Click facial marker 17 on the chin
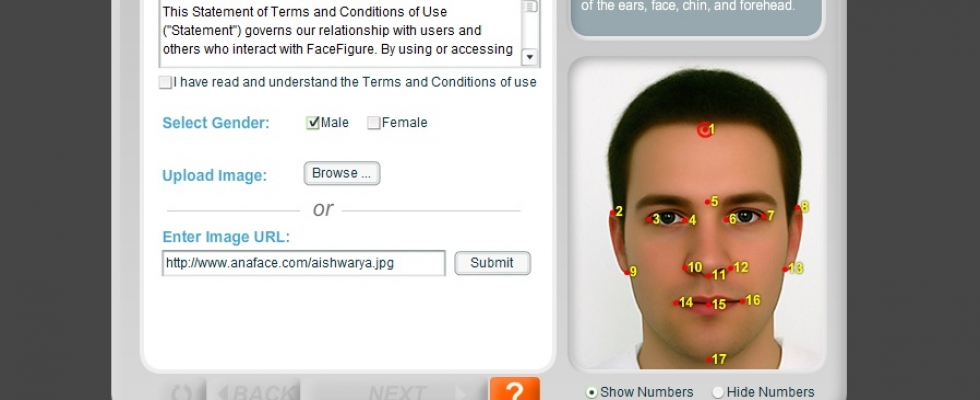Viewport: 980px width, 400px height. (709, 359)
